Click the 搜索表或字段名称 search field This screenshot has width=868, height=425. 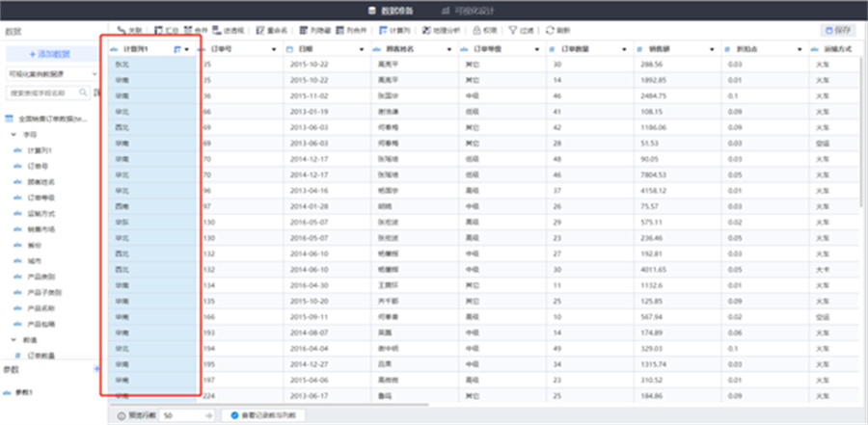coord(44,93)
